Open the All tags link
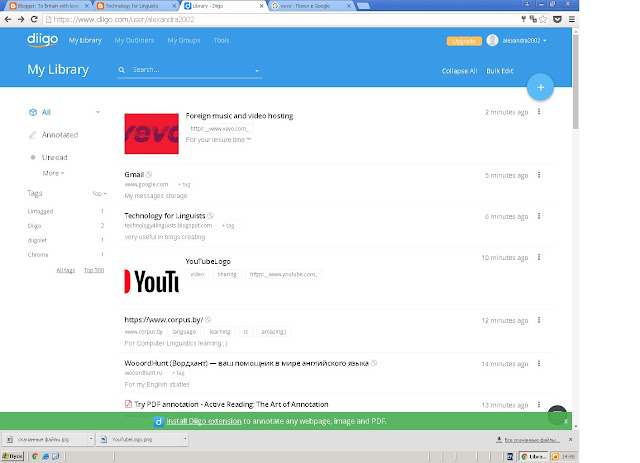 65,270
